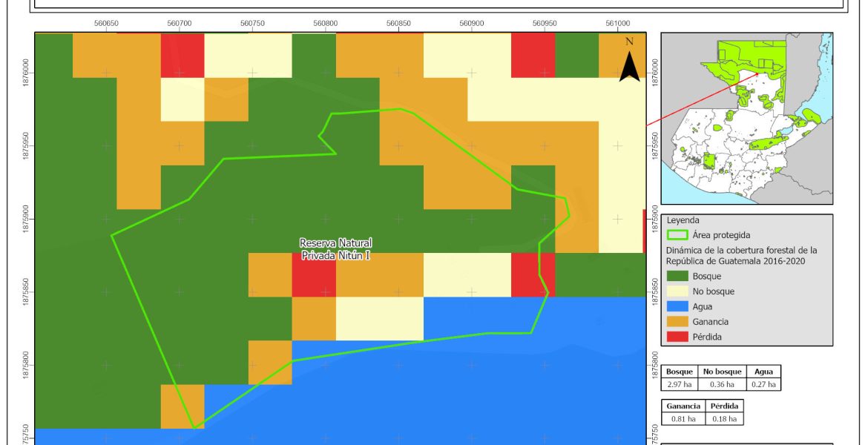Click the Dinámica de la cobertura forestal text
868x445 pixels.
point(741,256)
